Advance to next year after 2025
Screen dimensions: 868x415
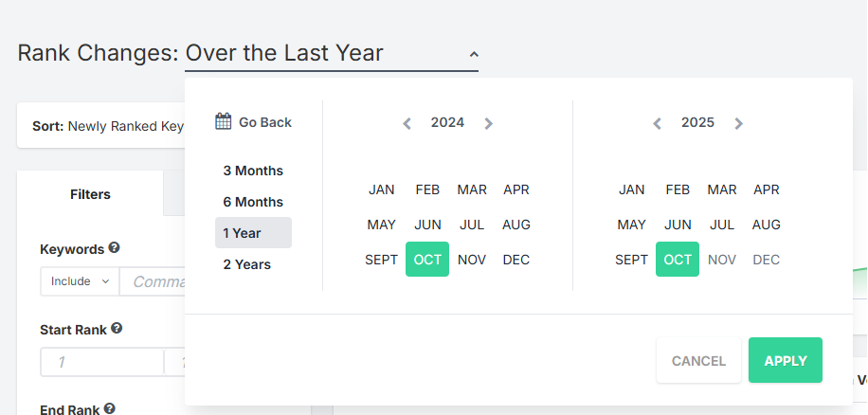point(738,123)
